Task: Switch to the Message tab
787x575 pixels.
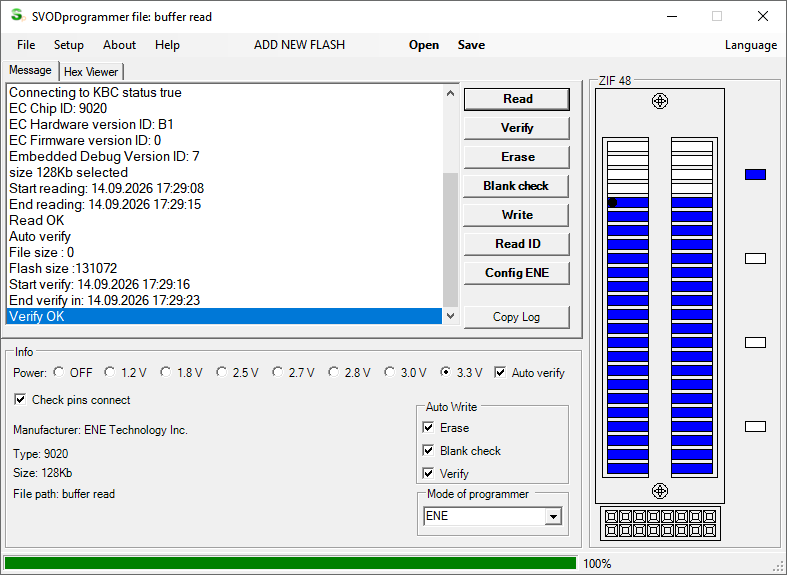Action: point(30,70)
